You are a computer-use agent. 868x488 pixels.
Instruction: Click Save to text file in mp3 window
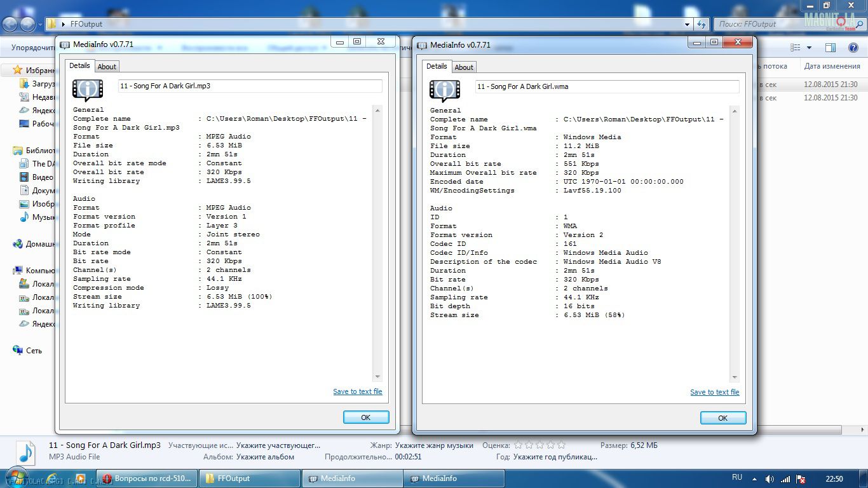pos(357,391)
